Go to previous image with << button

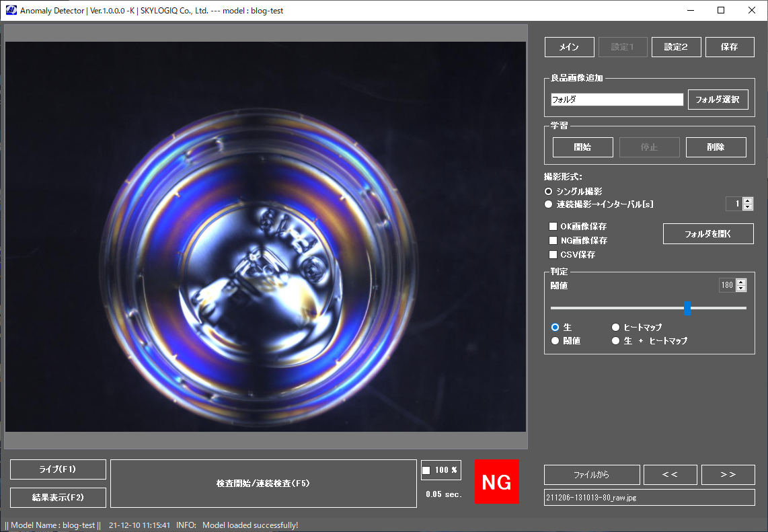670,475
